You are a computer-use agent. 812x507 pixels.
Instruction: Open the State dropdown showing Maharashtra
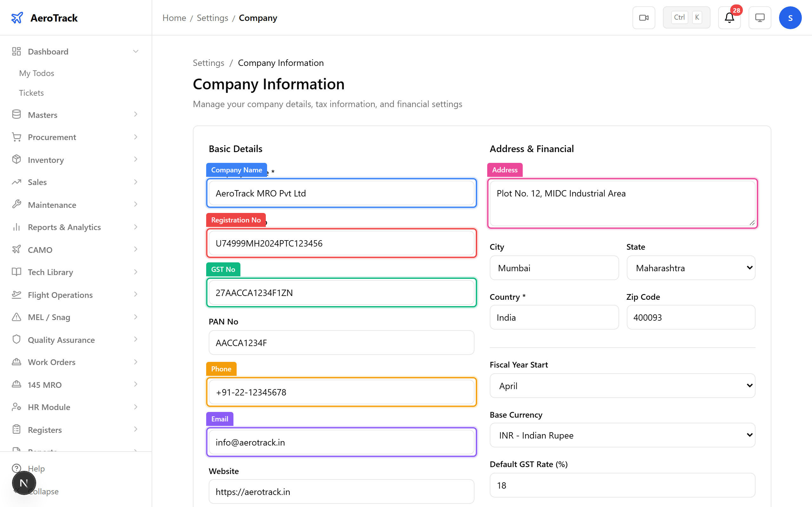coord(691,267)
